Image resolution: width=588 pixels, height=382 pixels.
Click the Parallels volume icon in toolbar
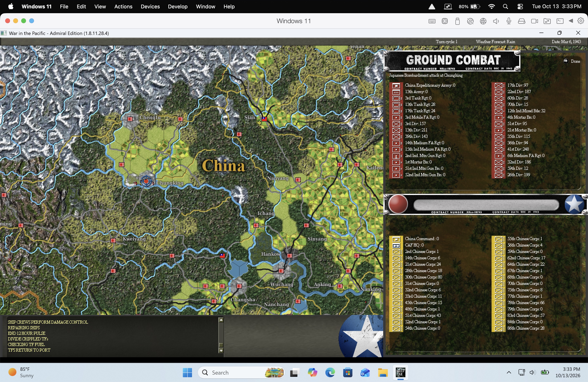(x=496, y=21)
